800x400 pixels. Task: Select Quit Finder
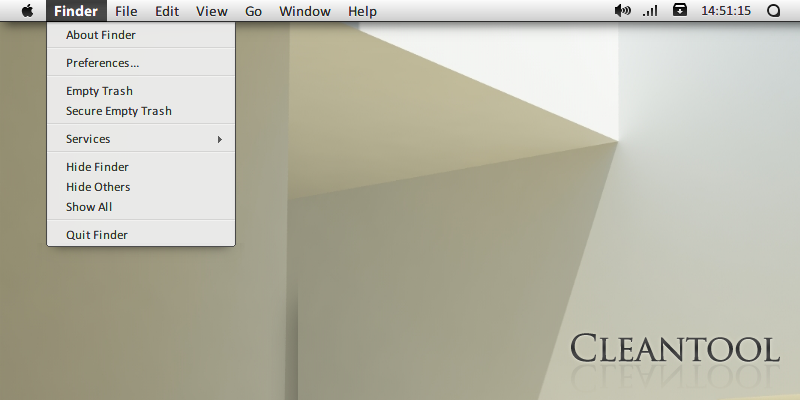(141, 235)
